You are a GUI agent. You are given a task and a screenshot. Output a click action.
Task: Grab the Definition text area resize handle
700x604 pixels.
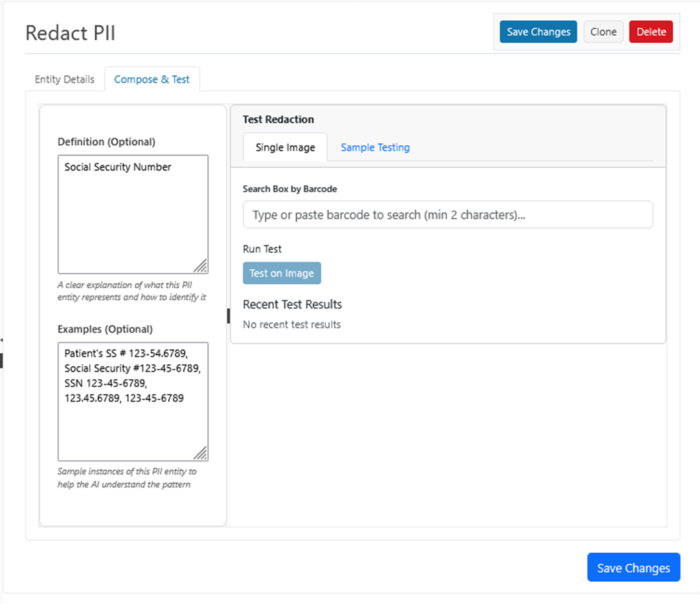[x=201, y=266]
